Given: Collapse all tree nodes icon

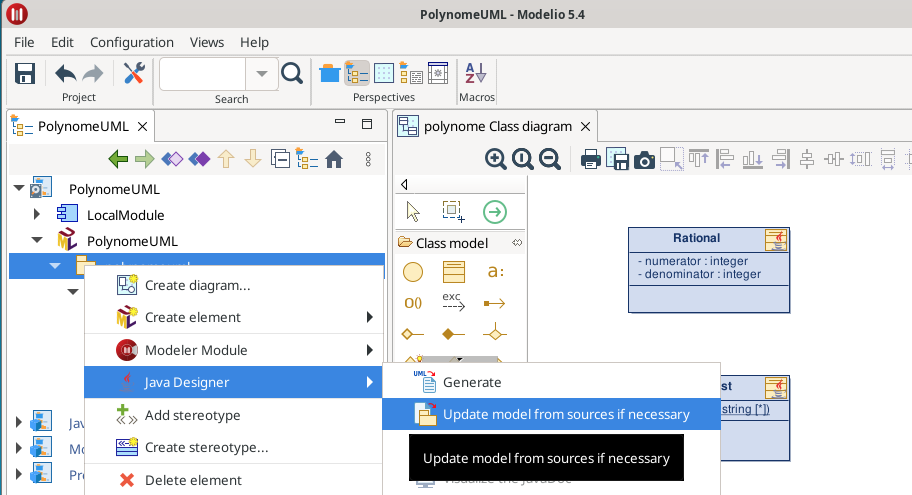Looking at the screenshot, I should pyautogui.click(x=280, y=159).
